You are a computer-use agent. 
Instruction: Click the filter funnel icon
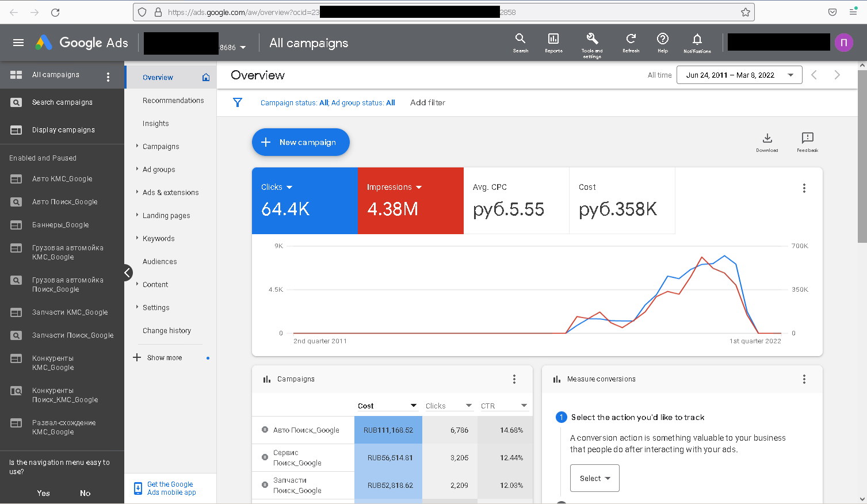238,102
